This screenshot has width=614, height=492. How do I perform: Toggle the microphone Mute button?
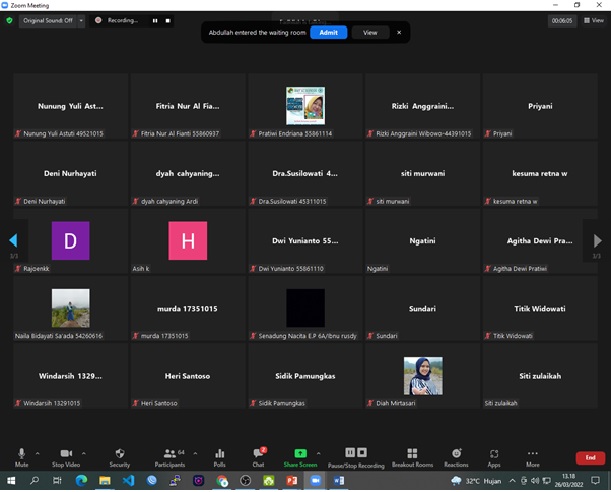coord(22,455)
